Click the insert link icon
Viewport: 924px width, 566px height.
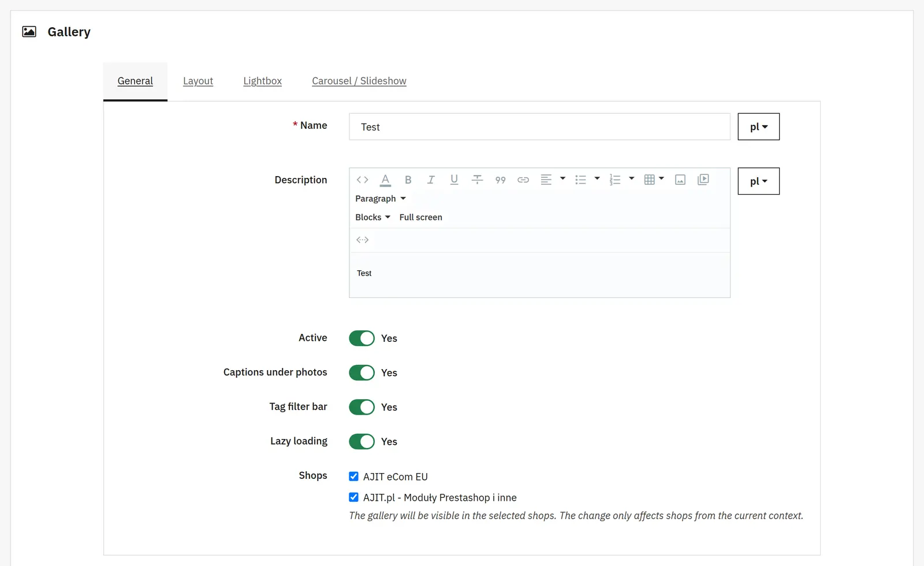[523, 180]
